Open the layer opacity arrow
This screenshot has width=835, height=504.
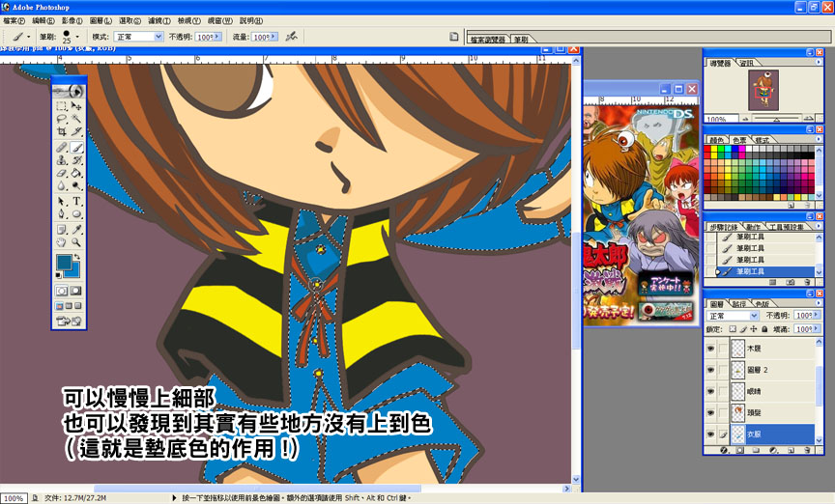click(817, 315)
